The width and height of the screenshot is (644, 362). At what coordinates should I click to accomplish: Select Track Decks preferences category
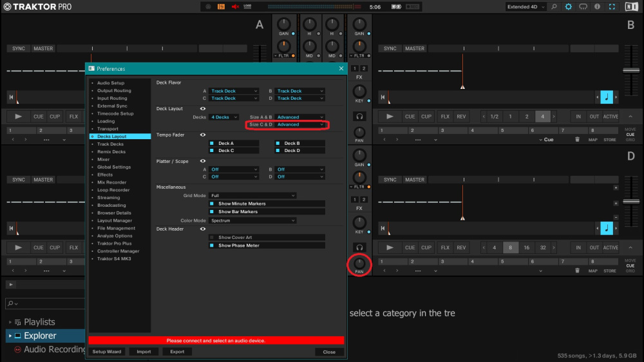click(x=110, y=144)
